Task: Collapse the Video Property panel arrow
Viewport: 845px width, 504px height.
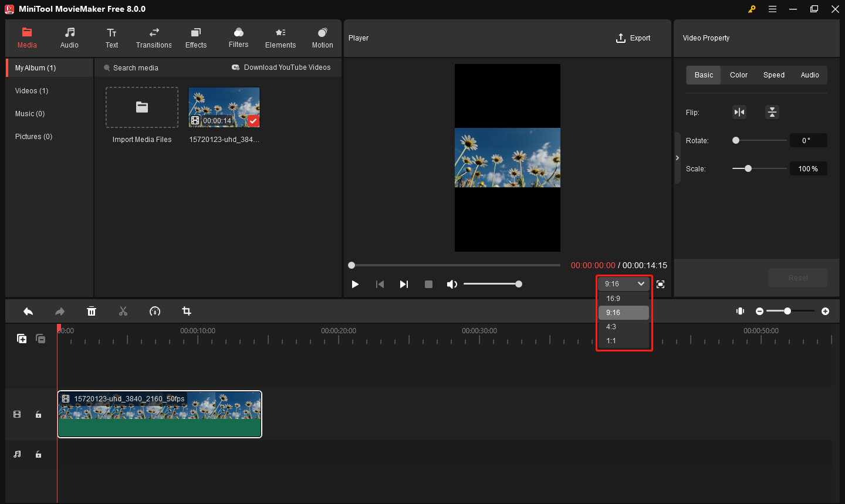Action: 677,158
